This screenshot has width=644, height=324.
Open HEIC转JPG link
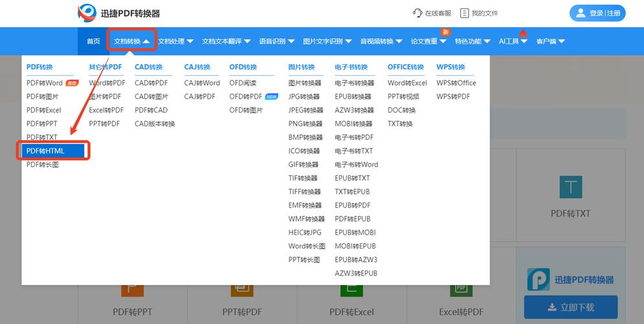[305, 233]
